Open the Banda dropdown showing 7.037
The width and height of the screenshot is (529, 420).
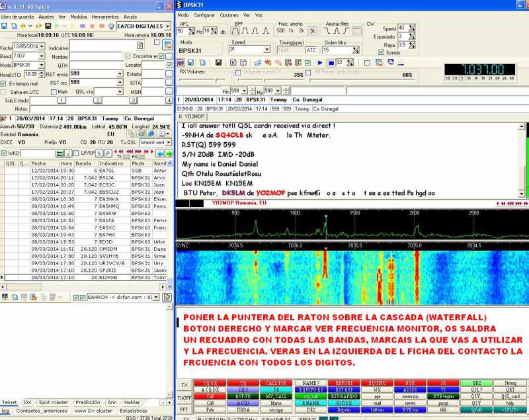coord(40,56)
